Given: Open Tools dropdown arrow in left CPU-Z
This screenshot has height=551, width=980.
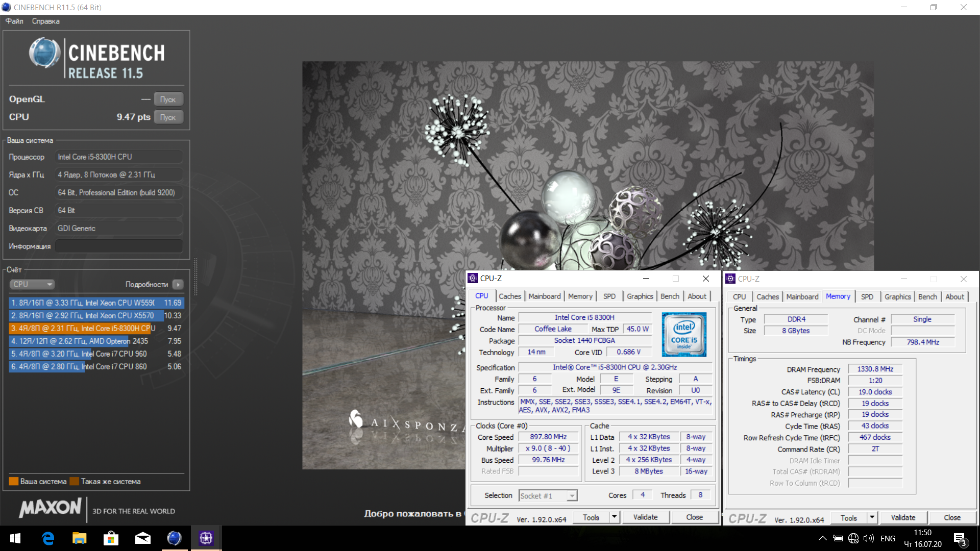Looking at the screenshot, I should click(615, 517).
